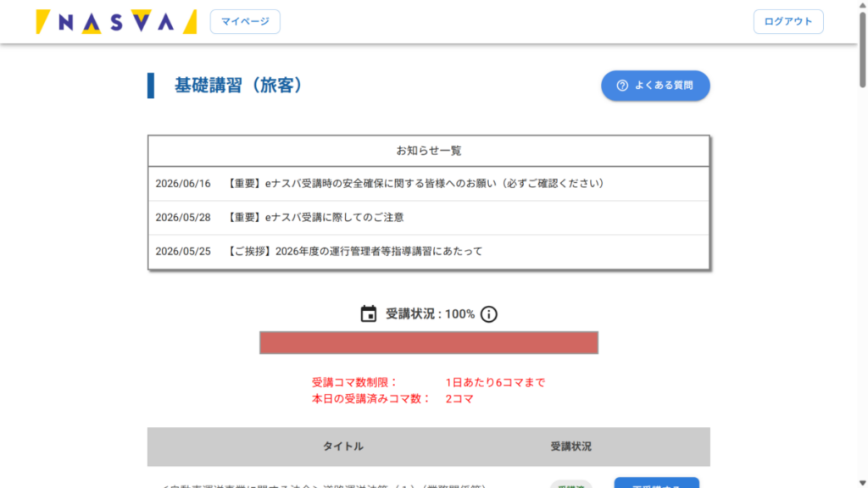The height and width of the screenshot is (488, 868).
Task: Click the info icon next to 受講状況
Action: tap(488, 314)
